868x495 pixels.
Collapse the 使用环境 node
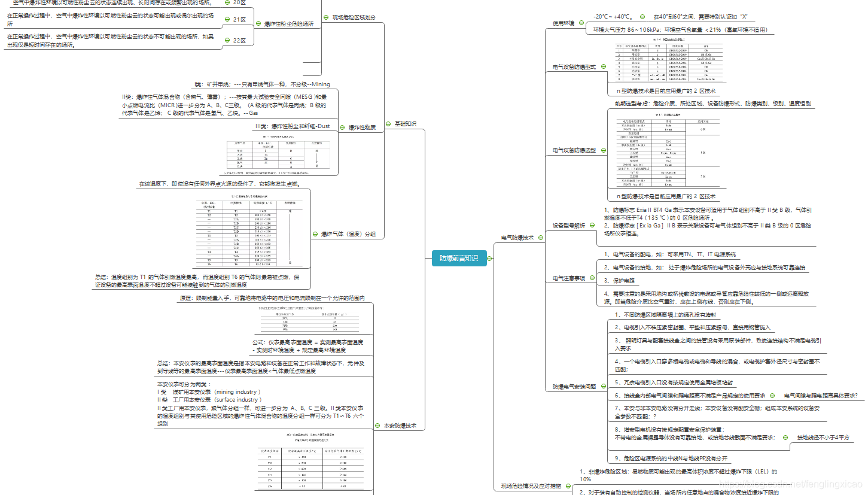[581, 23]
